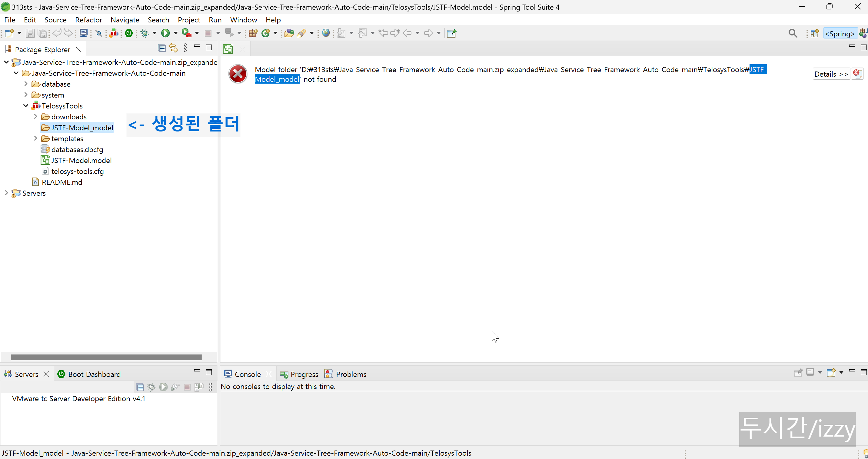The image size is (868, 459).
Task: Switch to the Spring perspective button
Action: click(x=840, y=33)
